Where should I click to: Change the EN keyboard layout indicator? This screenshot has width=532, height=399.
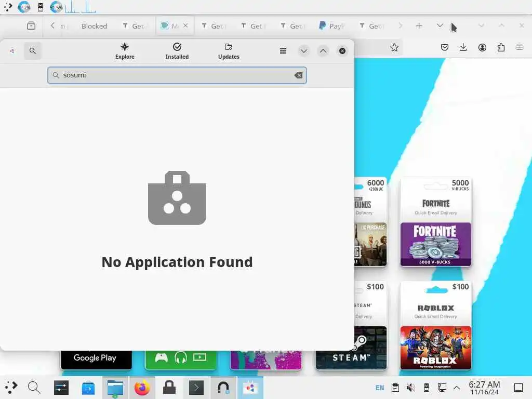pyautogui.click(x=380, y=388)
